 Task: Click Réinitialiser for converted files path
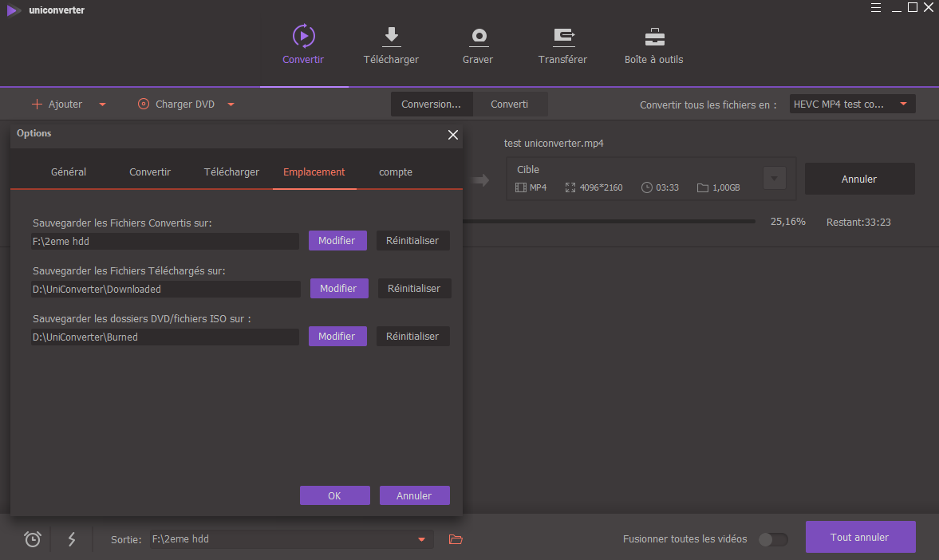[412, 240]
